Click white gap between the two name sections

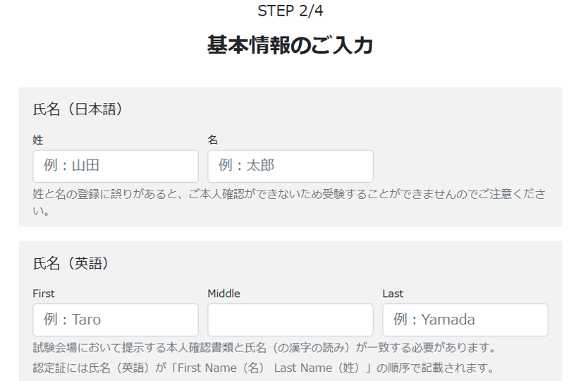[290, 234]
